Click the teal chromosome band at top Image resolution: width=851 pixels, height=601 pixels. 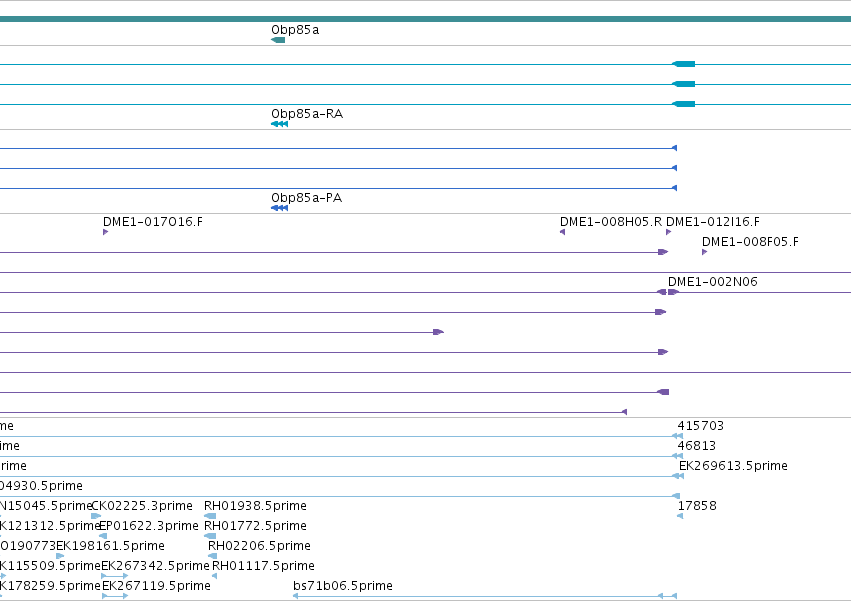click(x=426, y=19)
